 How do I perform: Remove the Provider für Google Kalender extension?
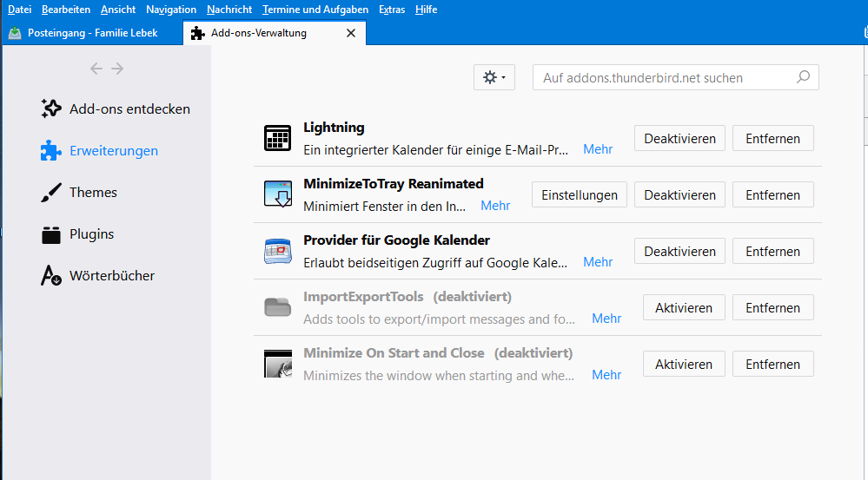coord(772,252)
